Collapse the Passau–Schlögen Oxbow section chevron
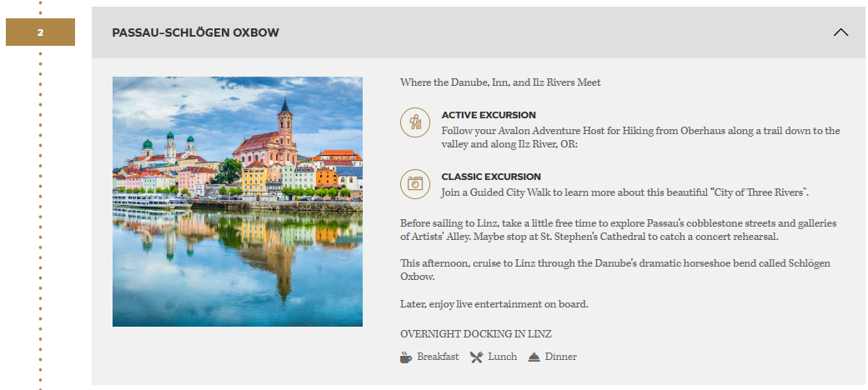The height and width of the screenshot is (390, 868). [x=840, y=32]
